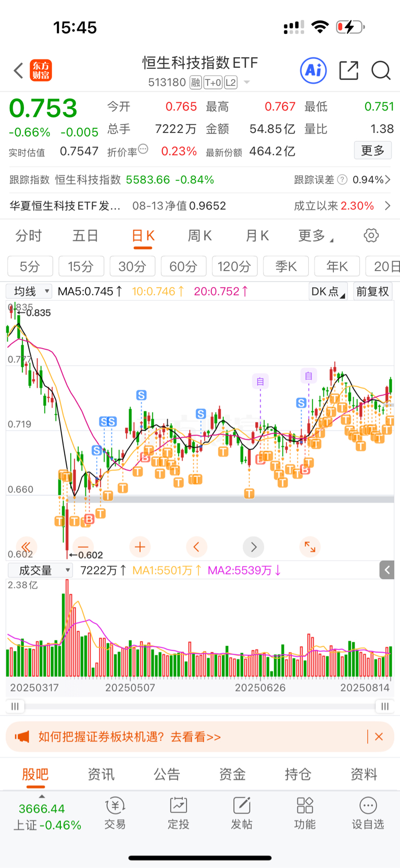
Task: Switch to 分时 chart tab
Action: (x=29, y=236)
